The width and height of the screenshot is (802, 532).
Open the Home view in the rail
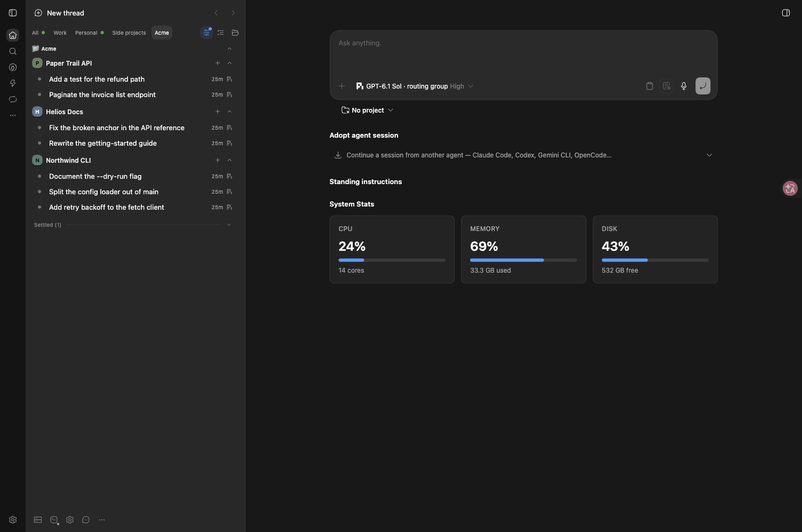click(x=13, y=35)
